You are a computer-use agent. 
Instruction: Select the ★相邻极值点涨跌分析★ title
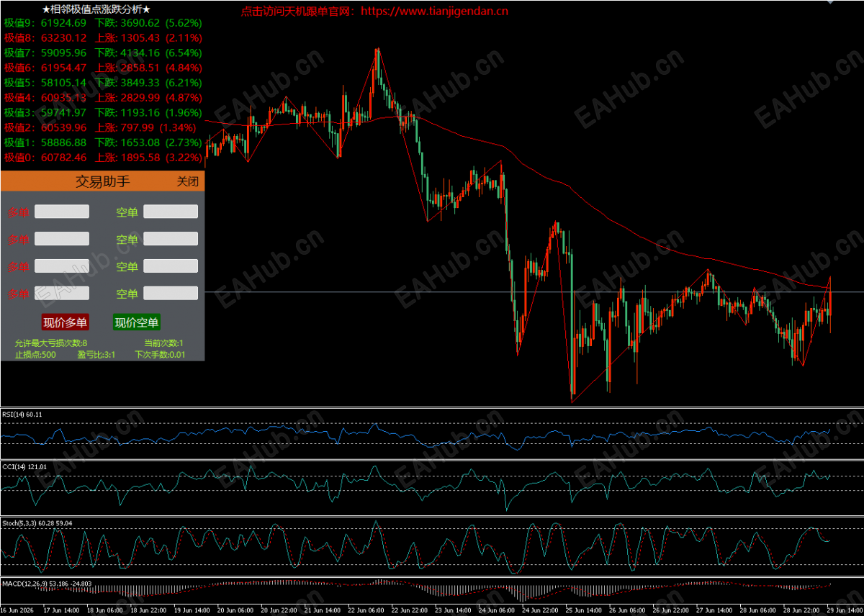coord(96,9)
